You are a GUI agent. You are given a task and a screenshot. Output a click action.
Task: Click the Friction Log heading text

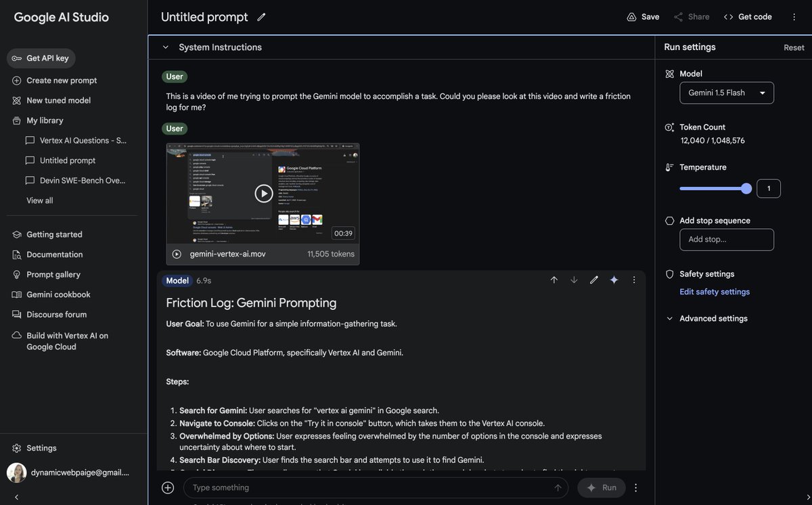point(251,303)
